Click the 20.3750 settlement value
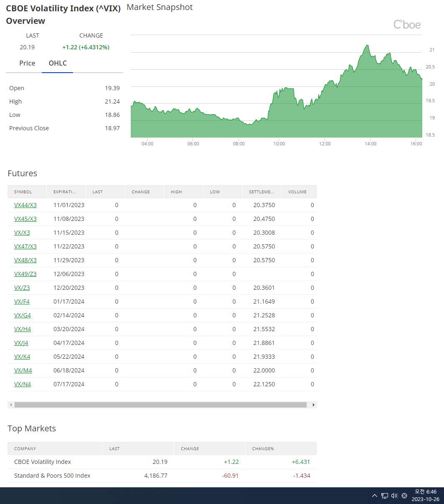Viewport: 444px width, 504px height. pos(264,205)
